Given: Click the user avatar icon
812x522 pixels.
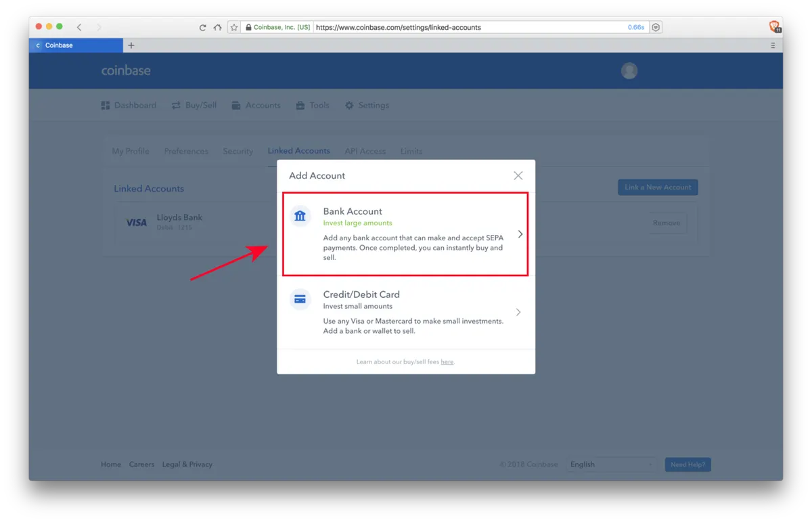Looking at the screenshot, I should pos(629,70).
